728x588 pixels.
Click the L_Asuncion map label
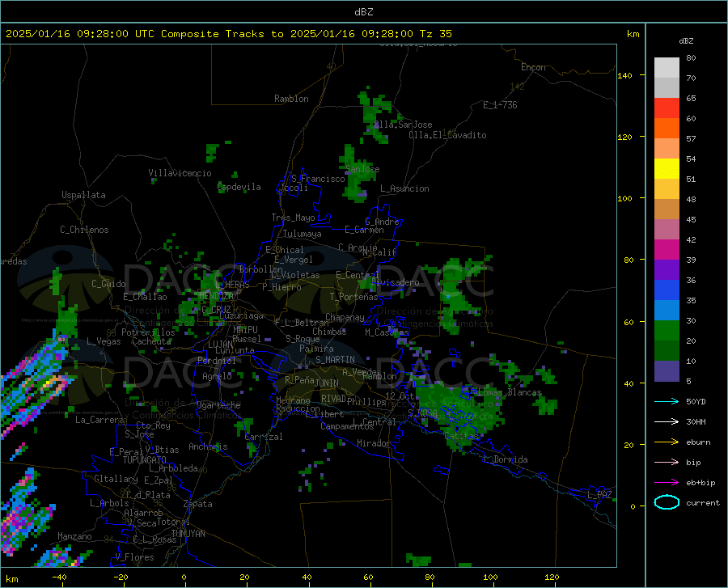click(404, 188)
